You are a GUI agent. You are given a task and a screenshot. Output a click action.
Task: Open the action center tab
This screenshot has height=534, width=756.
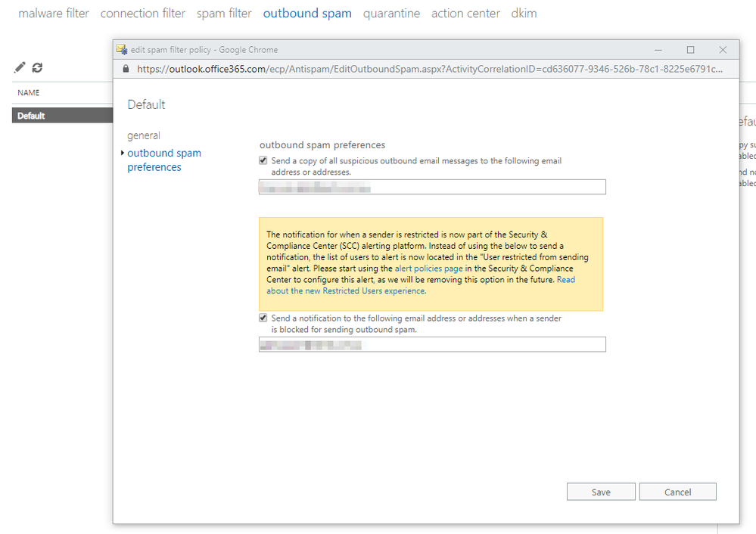click(x=465, y=14)
